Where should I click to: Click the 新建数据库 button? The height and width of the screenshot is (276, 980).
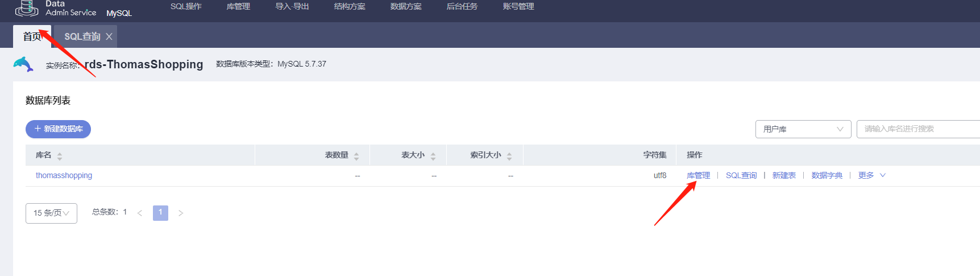pos(58,129)
